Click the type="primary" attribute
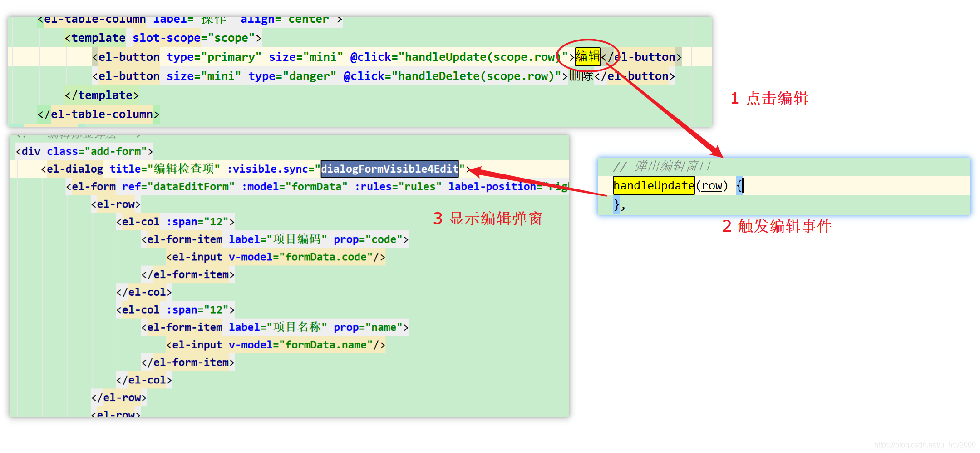Viewport: 980px width, 453px height. (x=214, y=57)
